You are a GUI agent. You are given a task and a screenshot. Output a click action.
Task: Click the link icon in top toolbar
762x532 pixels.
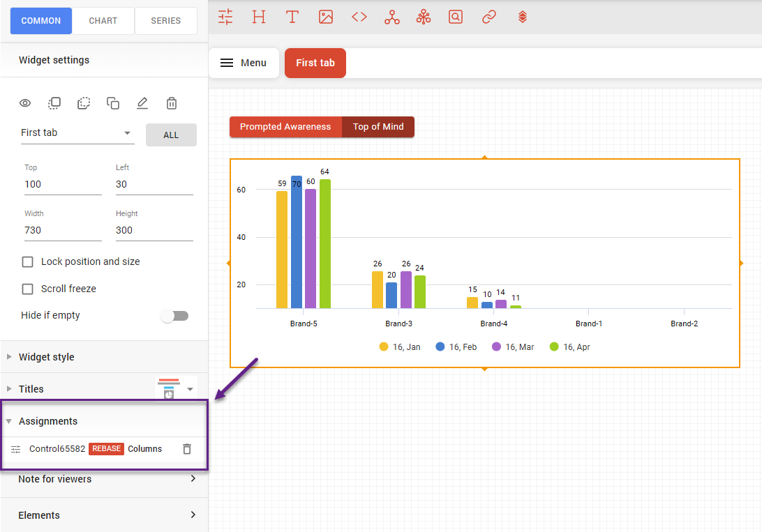pyautogui.click(x=489, y=17)
